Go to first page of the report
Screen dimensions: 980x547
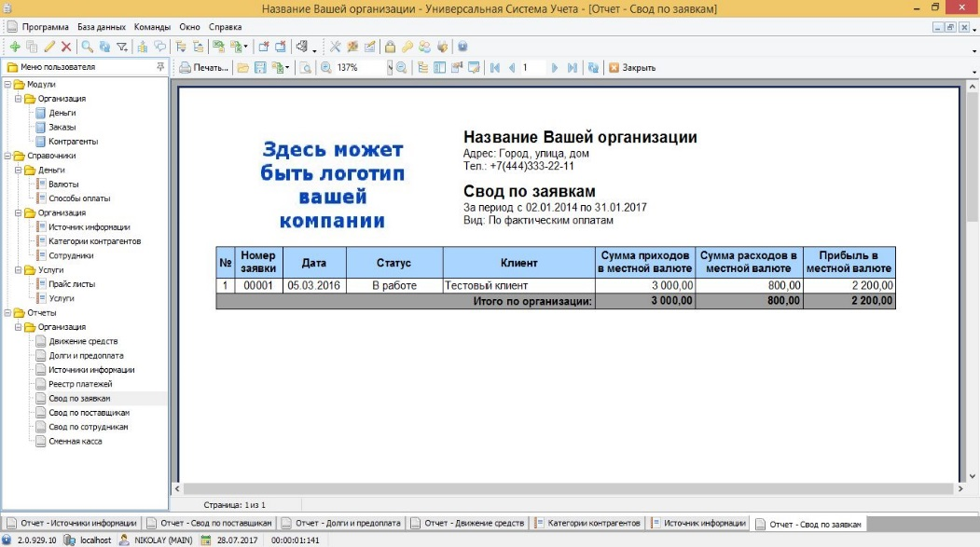tap(495, 67)
